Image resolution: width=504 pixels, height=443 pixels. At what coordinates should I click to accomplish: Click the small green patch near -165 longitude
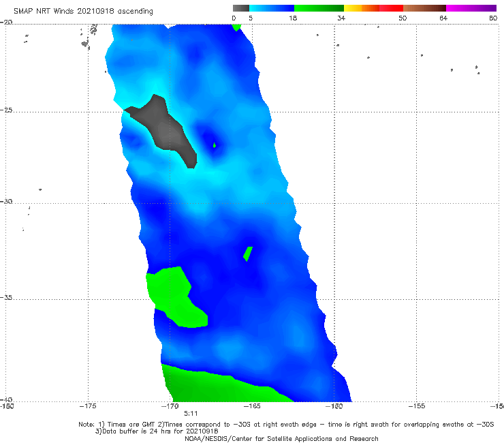(x=248, y=254)
